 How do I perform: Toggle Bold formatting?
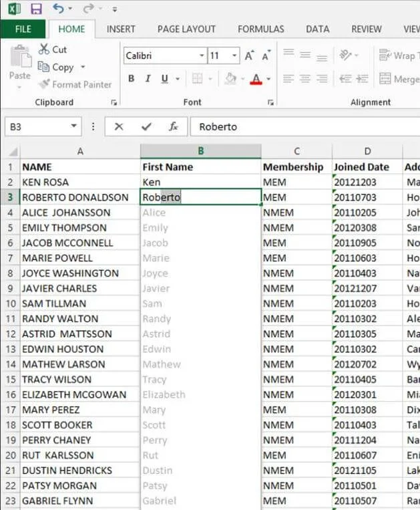(131, 79)
